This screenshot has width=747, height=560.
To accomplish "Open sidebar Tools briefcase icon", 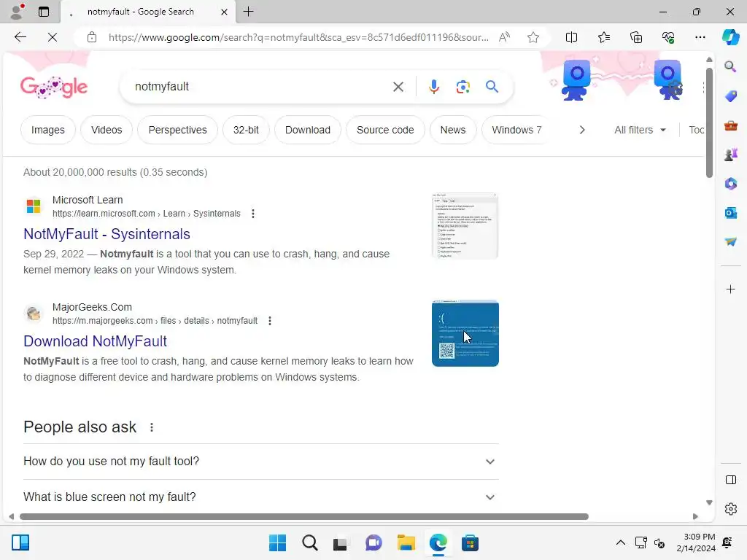I will click(730, 125).
